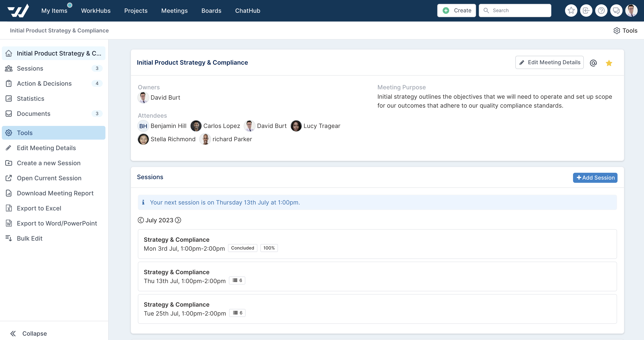This screenshot has height=340, width=644.
Task: Open the help question mark icon
Action: tap(601, 11)
